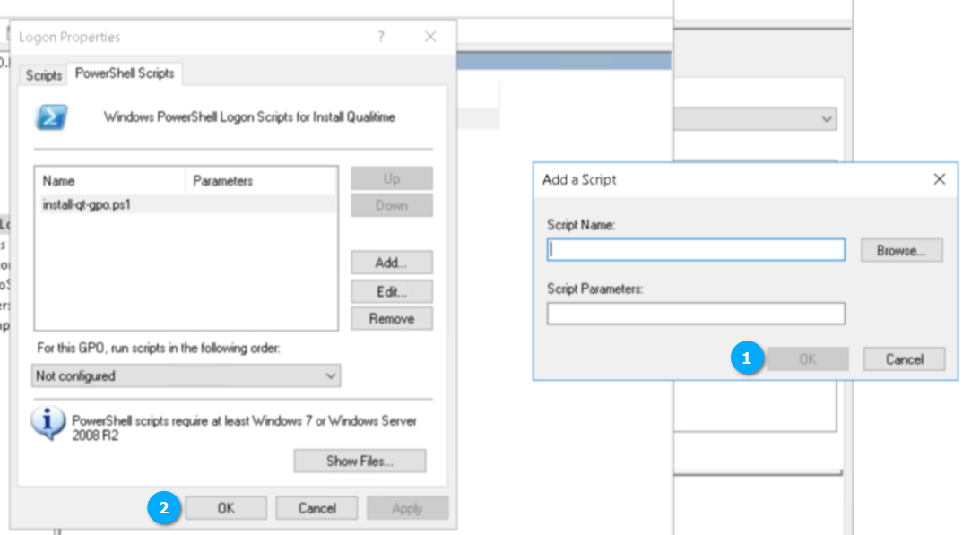980x535 pixels.
Task: Open the script run order dropdown
Action: [x=186, y=376]
